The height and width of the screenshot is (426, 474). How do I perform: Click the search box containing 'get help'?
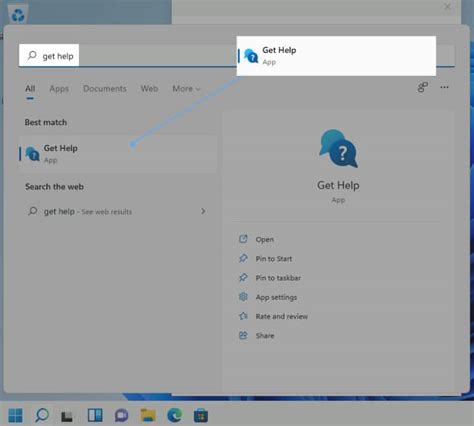(236, 56)
